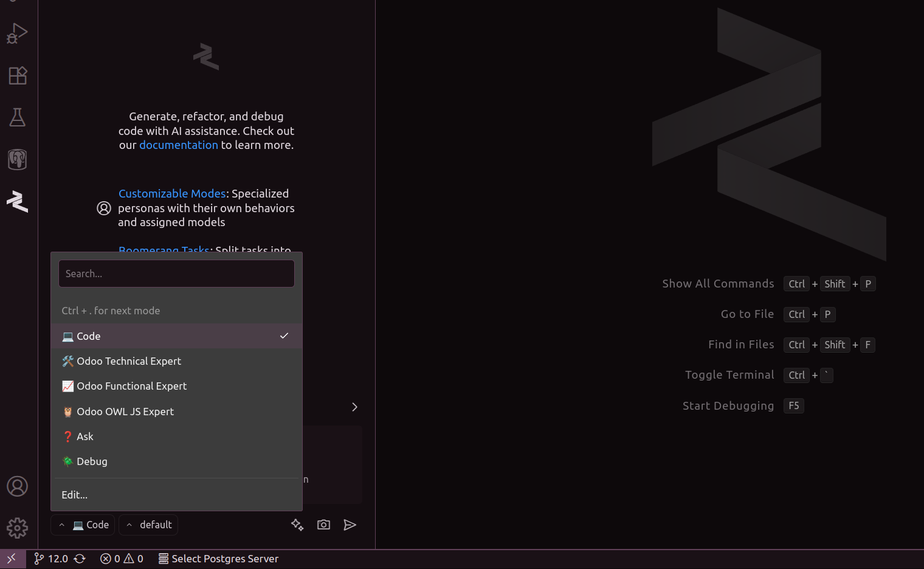
Task: Click the right chevron arrow
Action: (354, 407)
